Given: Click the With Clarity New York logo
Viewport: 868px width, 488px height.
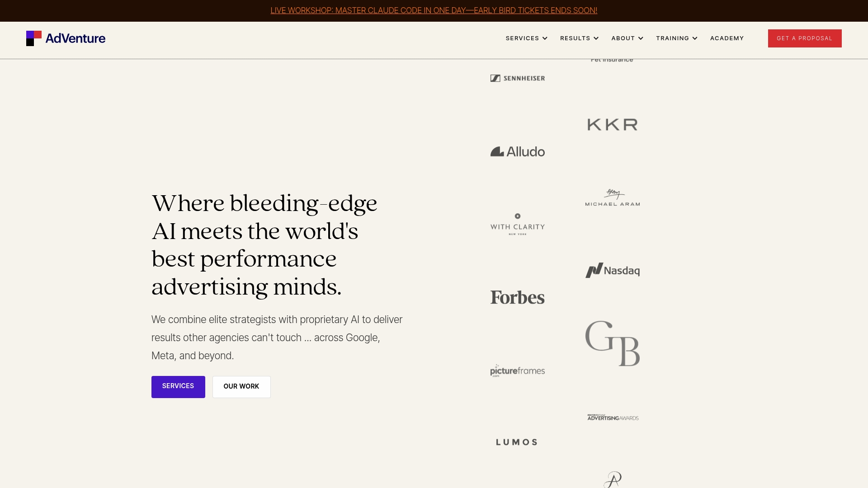Looking at the screenshot, I should click(517, 224).
